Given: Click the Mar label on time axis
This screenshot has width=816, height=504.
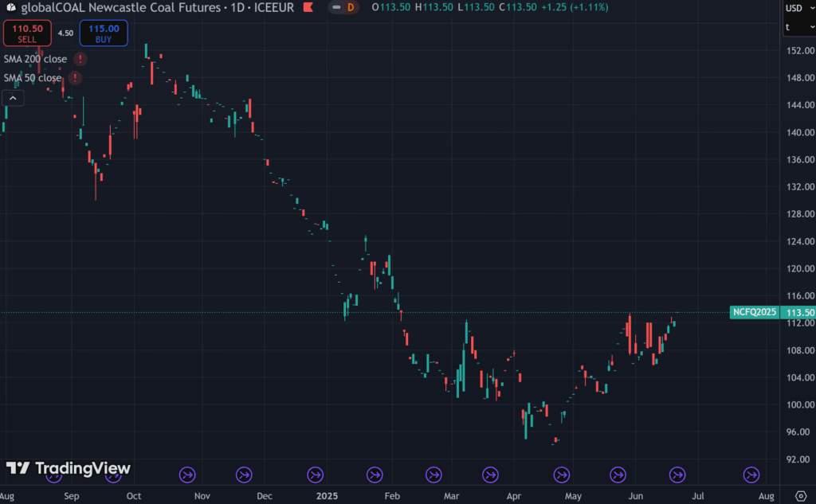Looking at the screenshot, I should click(452, 496).
